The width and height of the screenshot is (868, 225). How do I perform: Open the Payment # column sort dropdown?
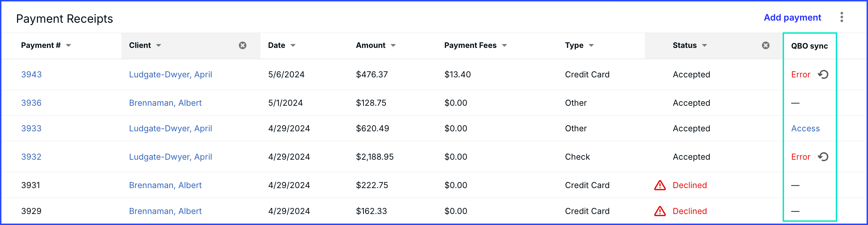[x=68, y=45]
